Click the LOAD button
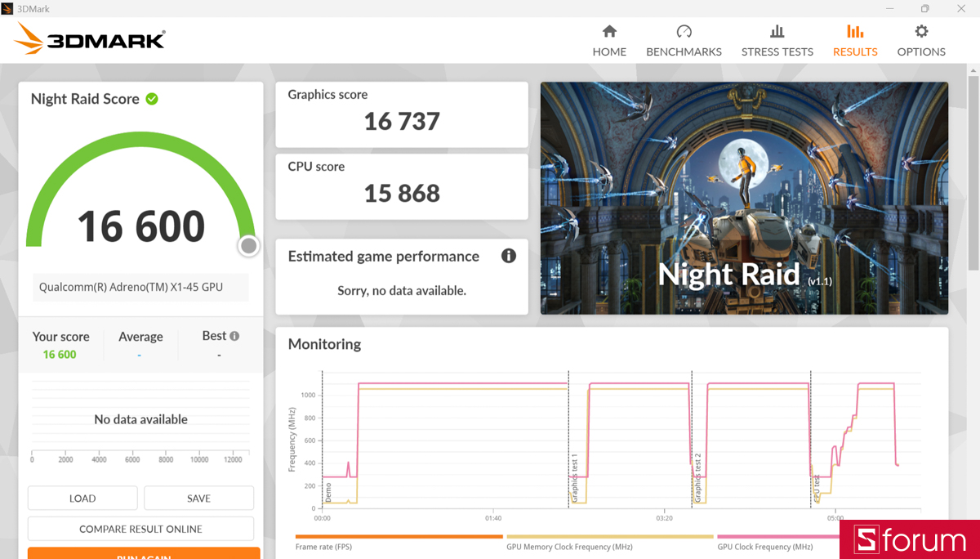The width and height of the screenshot is (980, 559). (82, 498)
